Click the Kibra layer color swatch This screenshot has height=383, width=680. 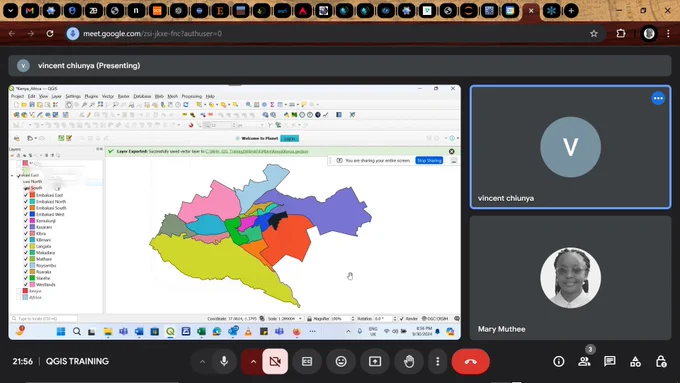coord(32,233)
